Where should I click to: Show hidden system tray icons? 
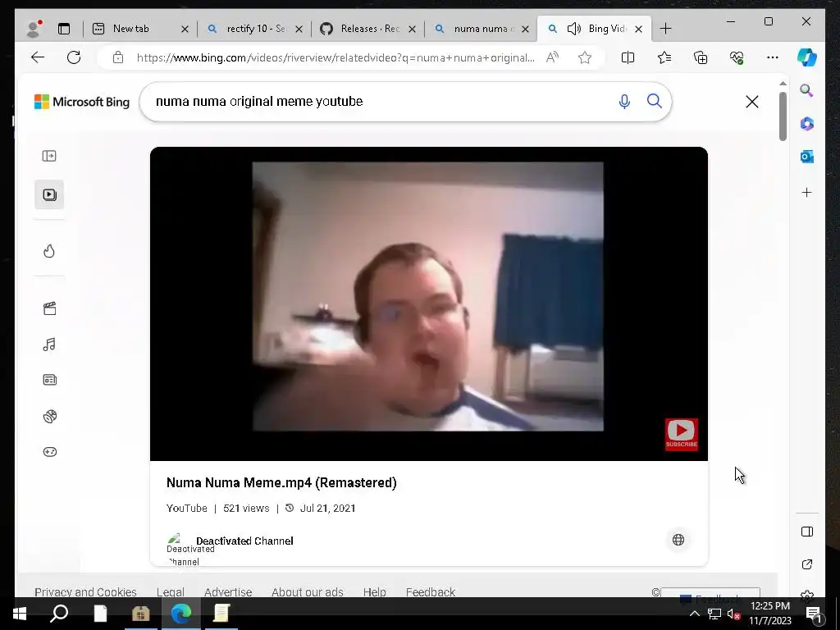[694, 614]
